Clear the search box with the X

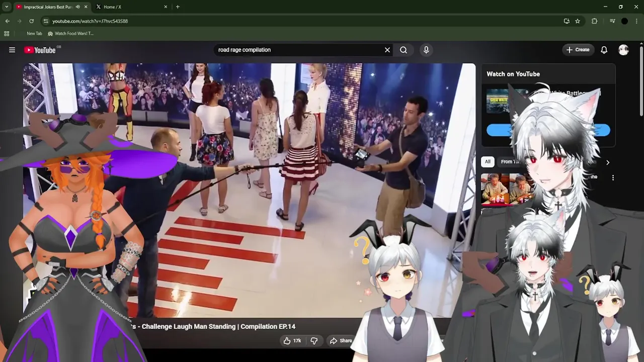click(387, 50)
